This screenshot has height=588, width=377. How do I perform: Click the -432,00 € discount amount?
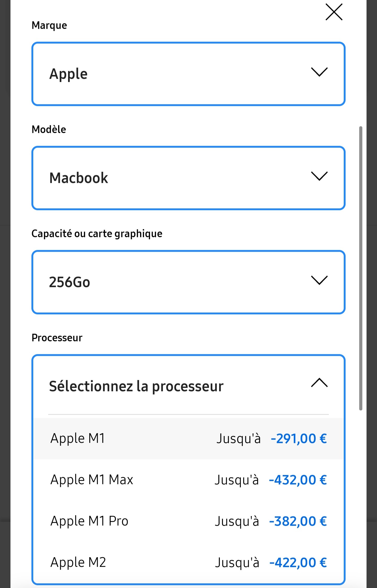pyautogui.click(x=298, y=480)
